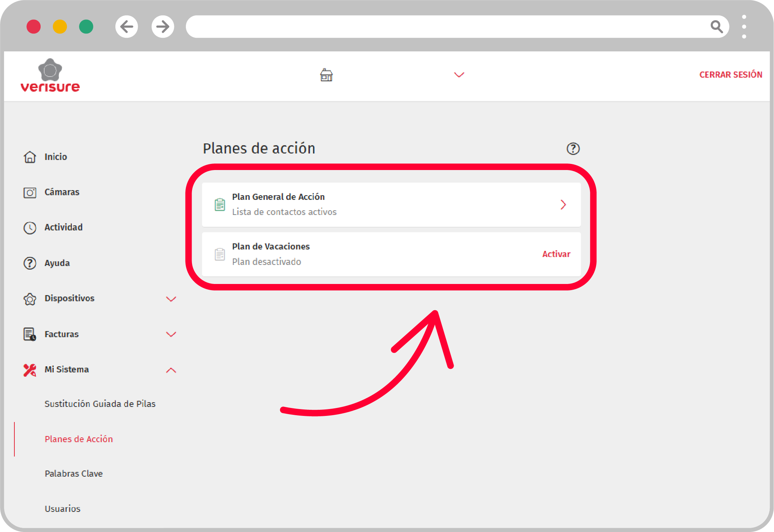774x532 pixels.
Task: Open the help question mark beside Planes de acción
Action: coord(573,148)
